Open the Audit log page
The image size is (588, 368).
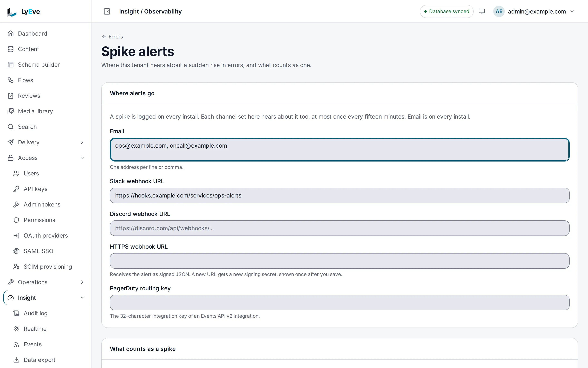pos(46,313)
